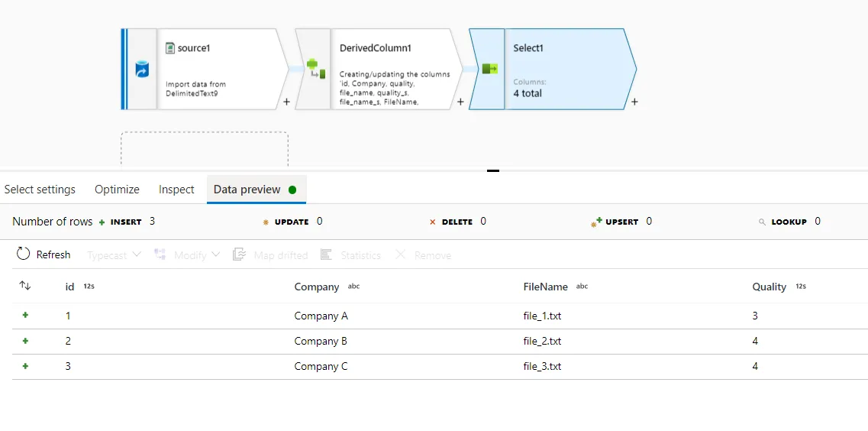The height and width of the screenshot is (431, 868).
Task: Select the Company column header
Action: (317, 287)
